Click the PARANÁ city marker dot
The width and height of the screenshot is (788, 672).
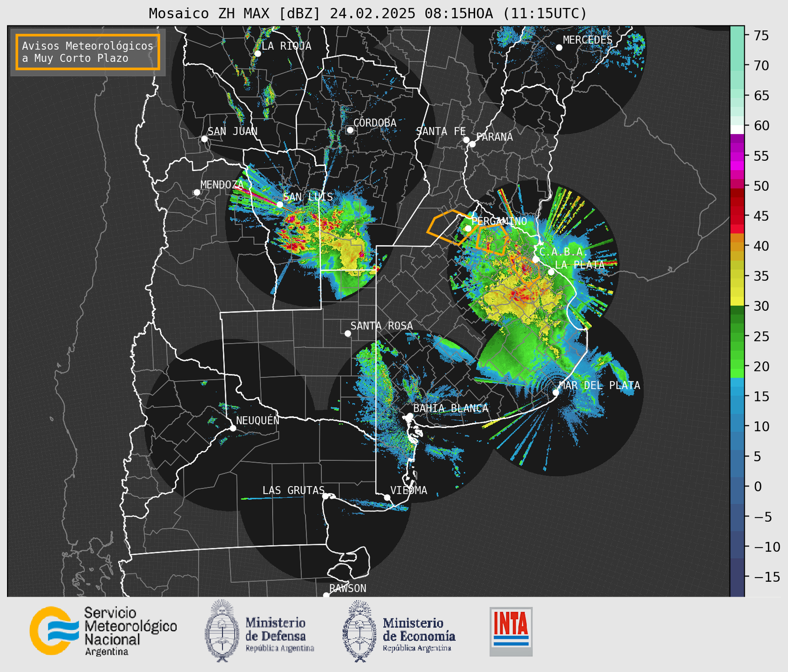point(472,144)
